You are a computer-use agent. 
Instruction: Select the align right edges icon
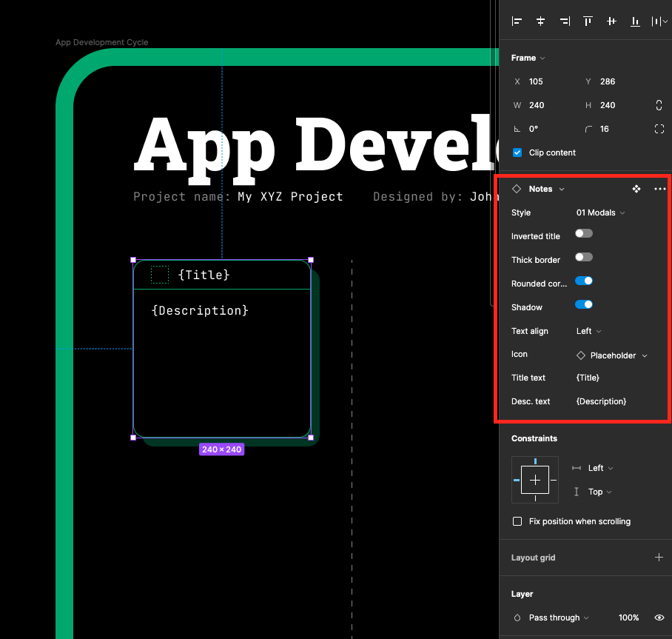coord(563,21)
